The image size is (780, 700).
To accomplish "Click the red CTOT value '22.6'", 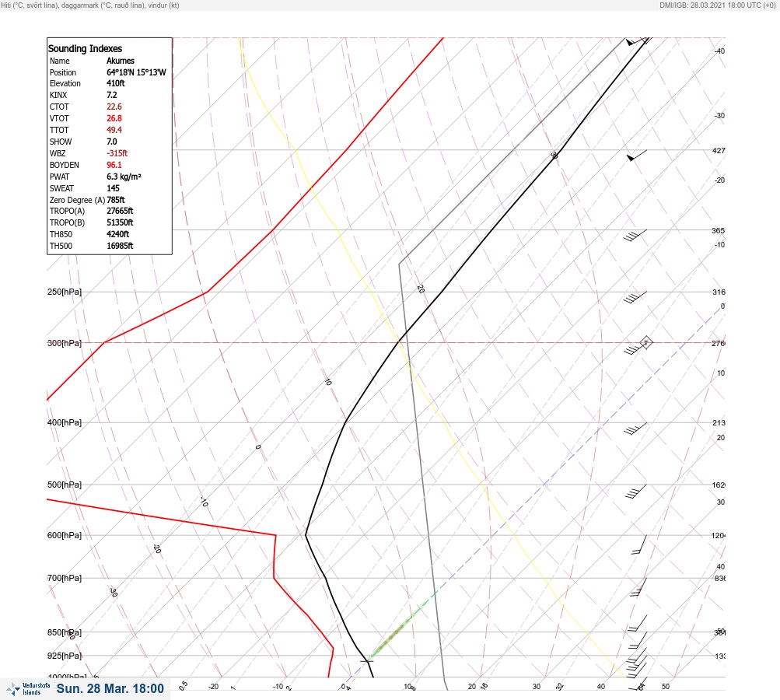I will coord(114,107).
